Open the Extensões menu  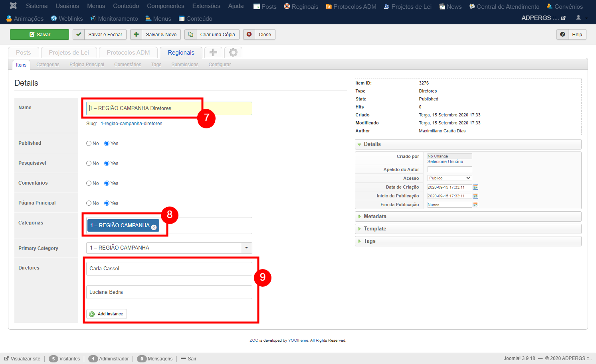[x=206, y=6]
